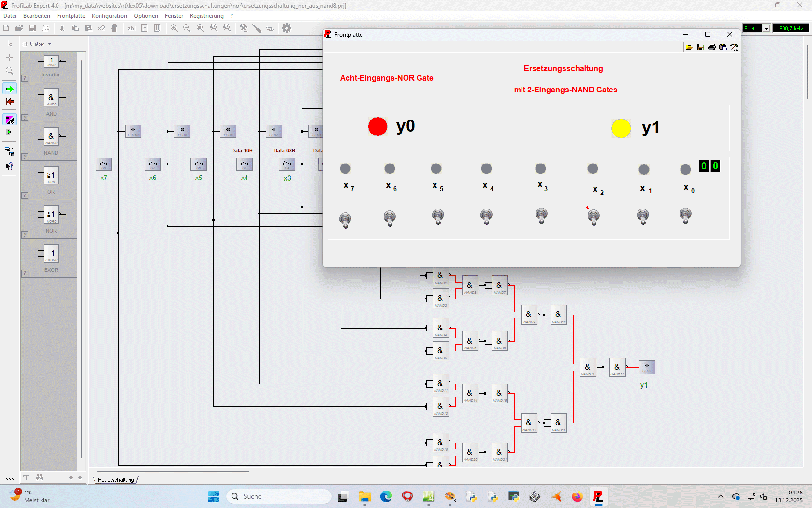Open the Frontplatte menu
The height and width of the screenshot is (508, 812).
71,16
